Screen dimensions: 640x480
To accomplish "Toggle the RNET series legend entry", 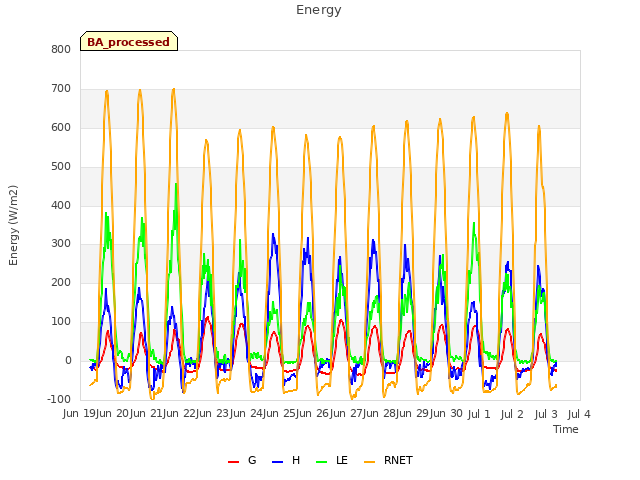I will point(388,460).
